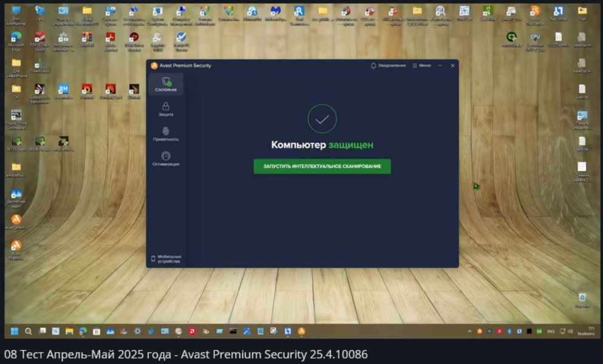Select the FurMark desktop shortcut
Screen dimensions: 603x364
87,92
